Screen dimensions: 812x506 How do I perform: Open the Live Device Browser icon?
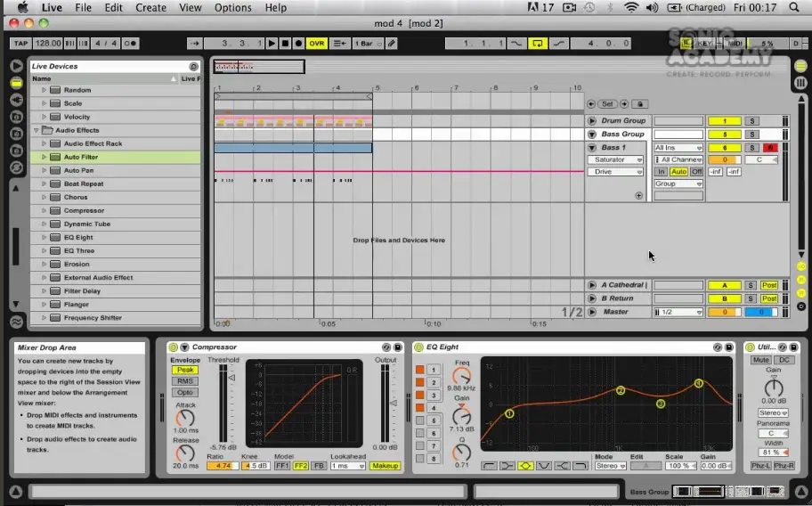(17, 83)
